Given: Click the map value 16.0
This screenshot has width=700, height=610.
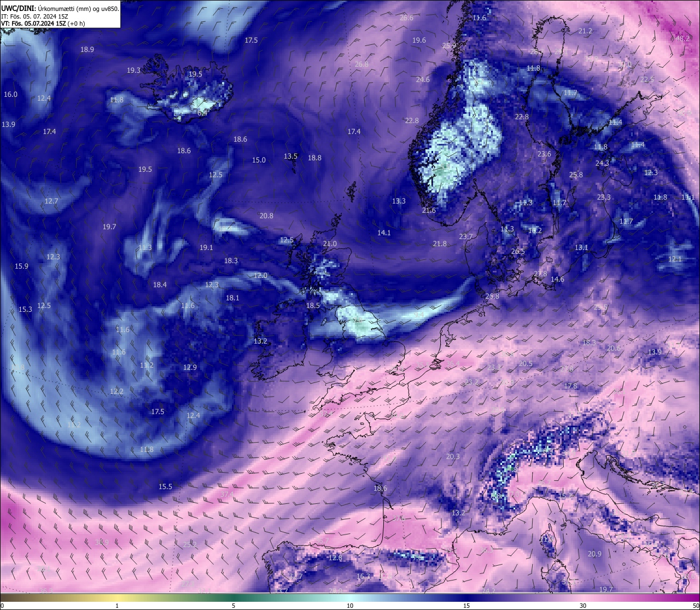Looking at the screenshot, I should click(10, 94).
